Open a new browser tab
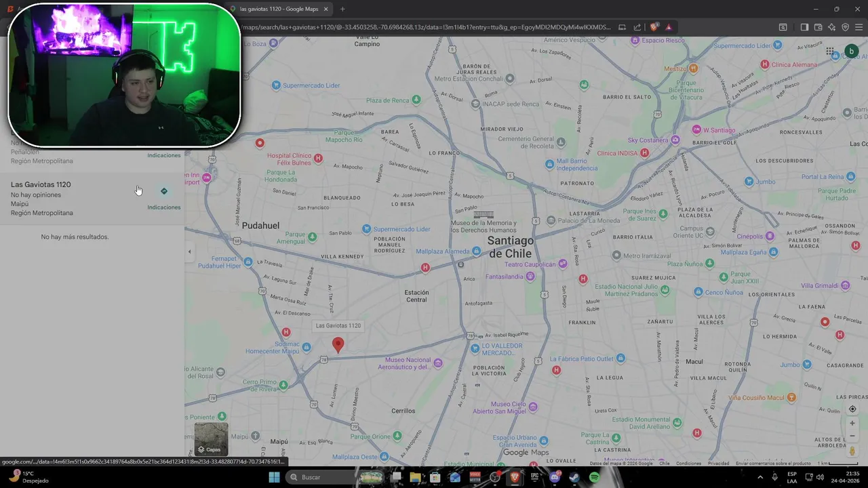 [342, 9]
